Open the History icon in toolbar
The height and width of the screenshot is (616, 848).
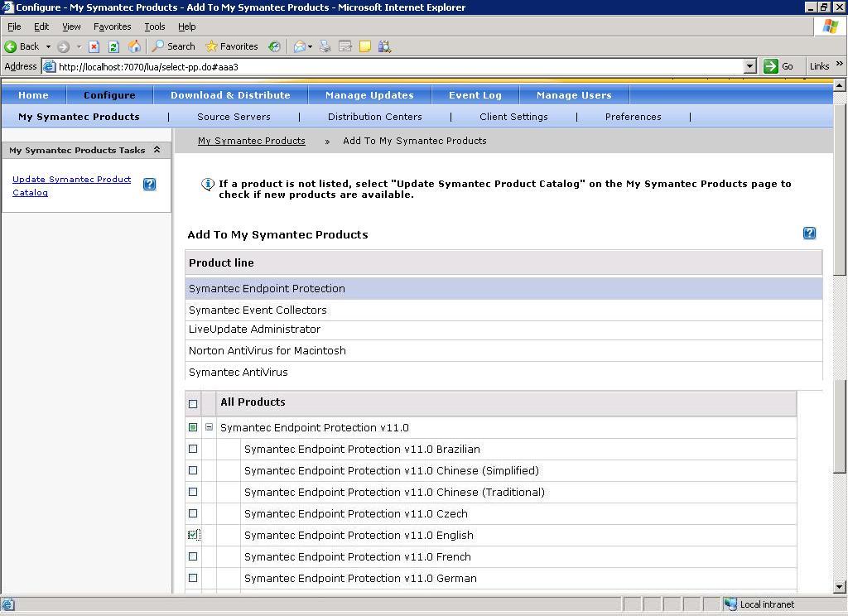(x=275, y=46)
